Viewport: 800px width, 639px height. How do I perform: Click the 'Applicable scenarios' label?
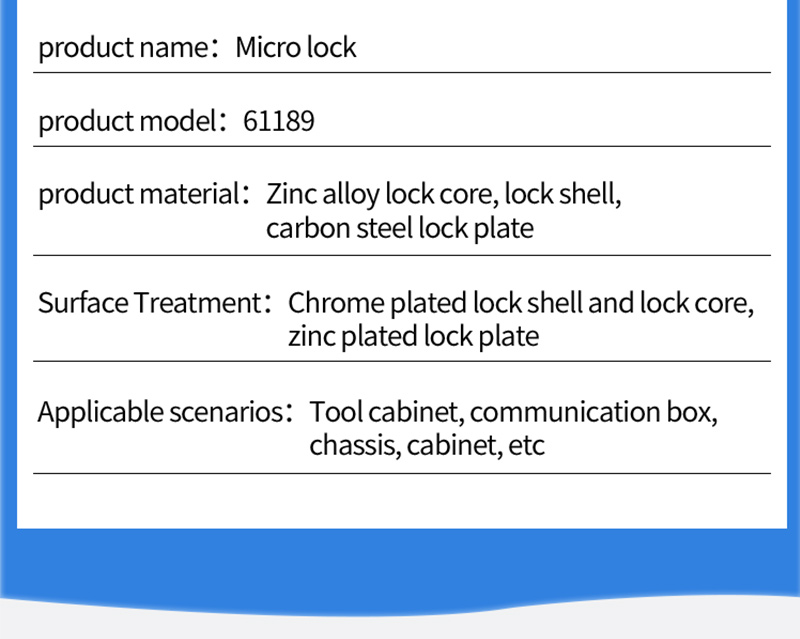coord(160,412)
